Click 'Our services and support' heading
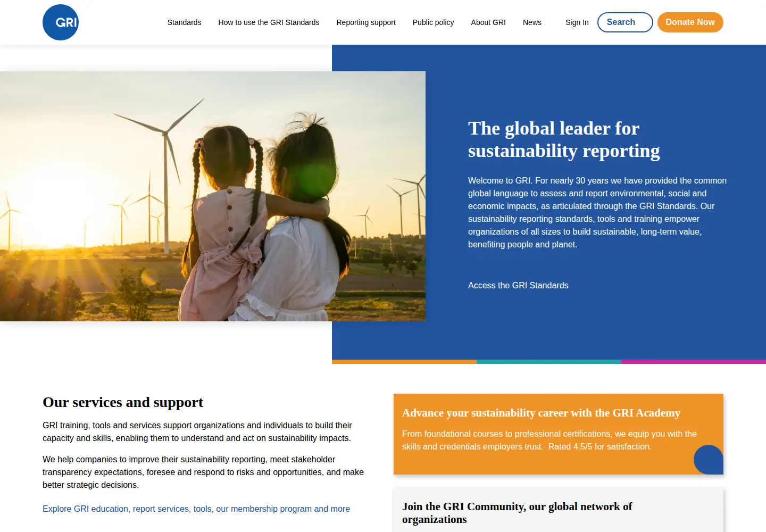Screen dimensions: 766x532 [123, 402]
